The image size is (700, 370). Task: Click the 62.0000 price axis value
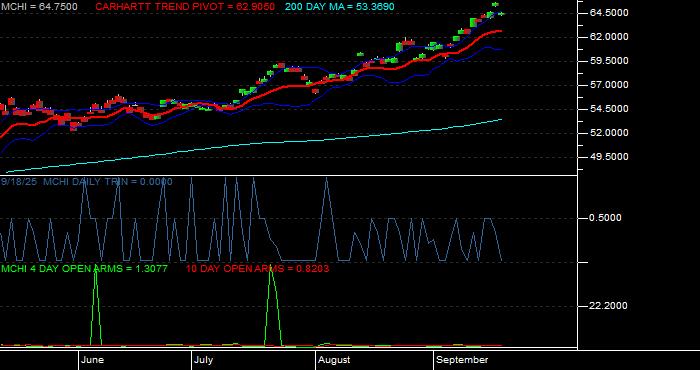609,37
